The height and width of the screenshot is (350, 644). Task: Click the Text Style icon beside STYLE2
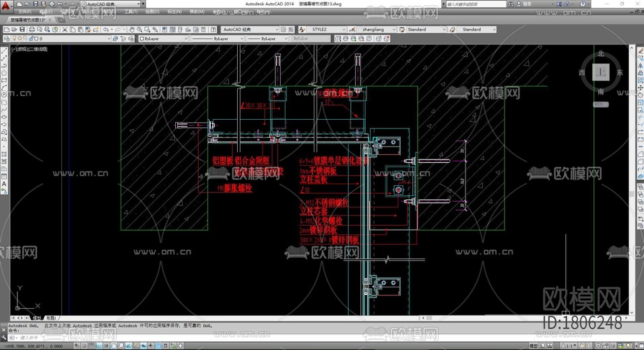pyautogui.click(x=302, y=30)
